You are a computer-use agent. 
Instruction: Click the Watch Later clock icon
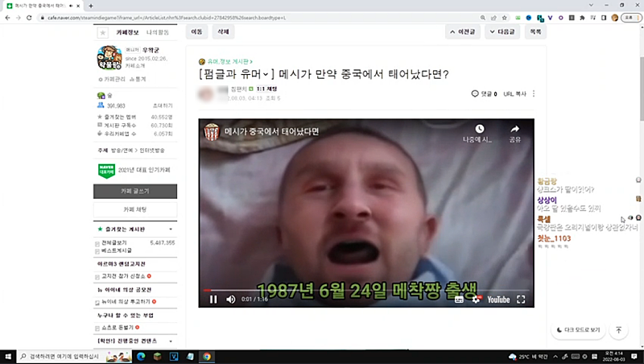coord(479,129)
